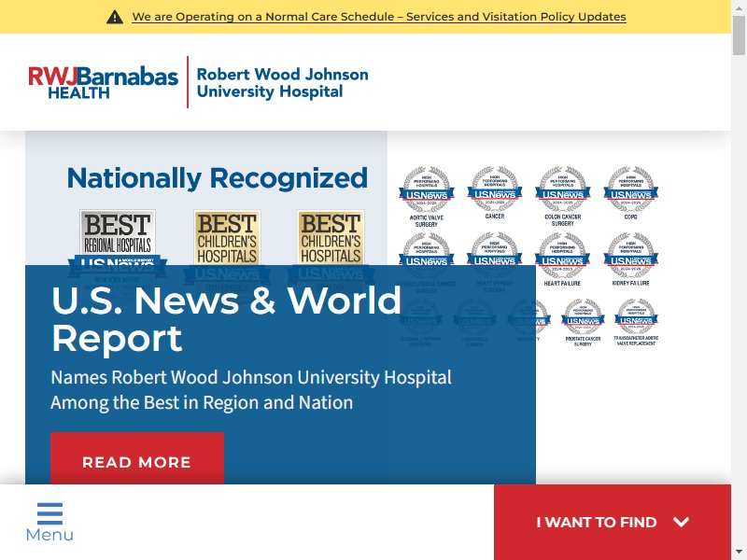The height and width of the screenshot is (560, 747).
Task: Click the RWJBarnabas Health logo
Action: point(103,82)
